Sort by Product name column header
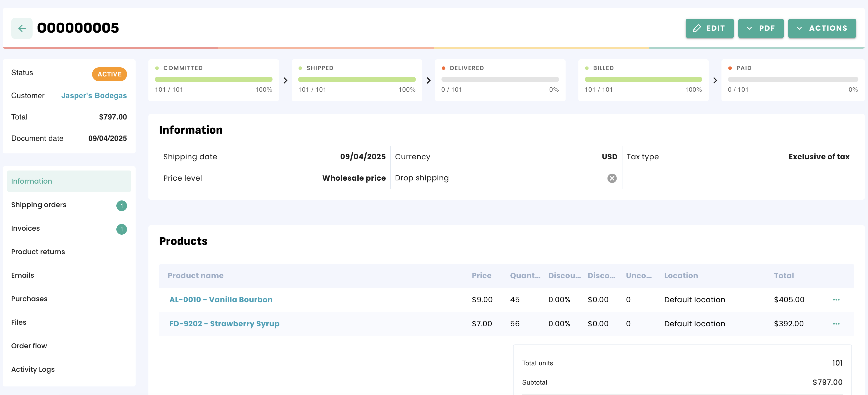The width and height of the screenshot is (868, 395). tap(195, 276)
